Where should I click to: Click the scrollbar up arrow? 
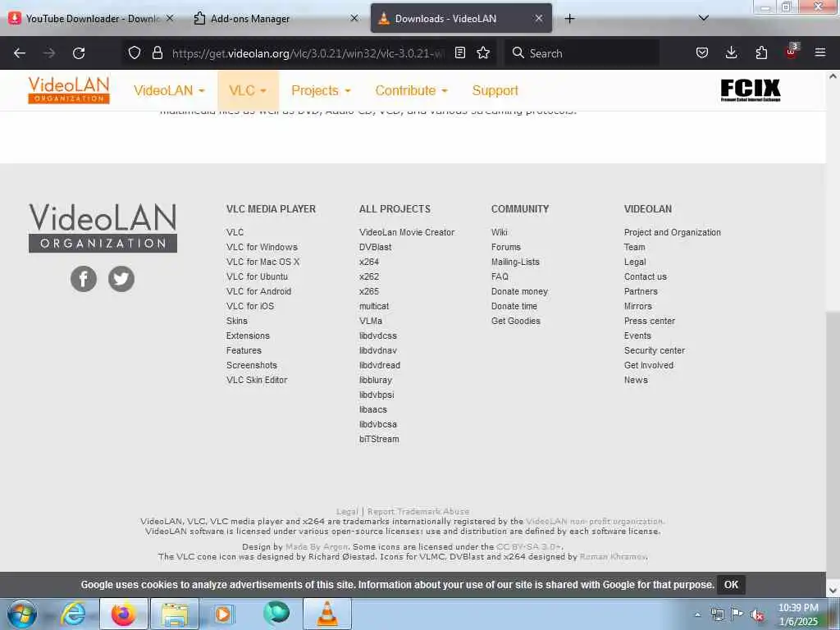tap(833, 76)
